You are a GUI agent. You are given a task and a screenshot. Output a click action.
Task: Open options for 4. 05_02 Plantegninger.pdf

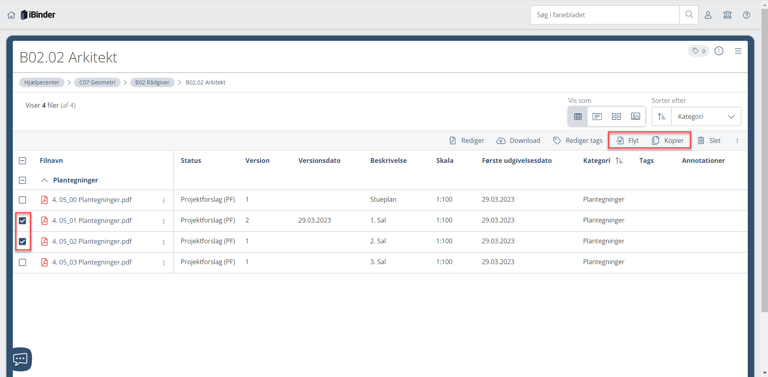point(164,242)
